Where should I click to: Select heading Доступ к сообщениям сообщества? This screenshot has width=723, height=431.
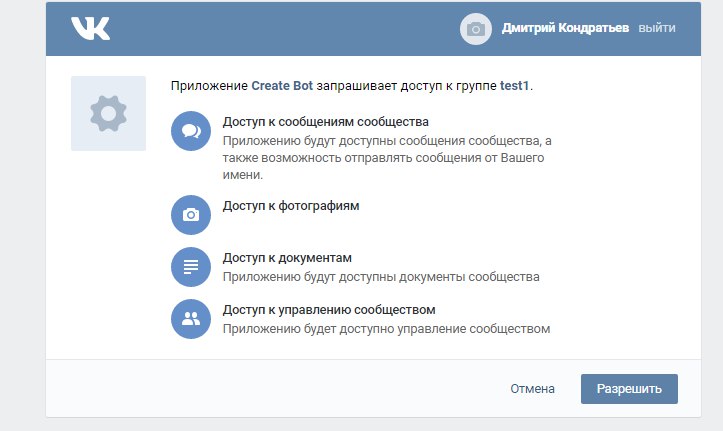326,122
